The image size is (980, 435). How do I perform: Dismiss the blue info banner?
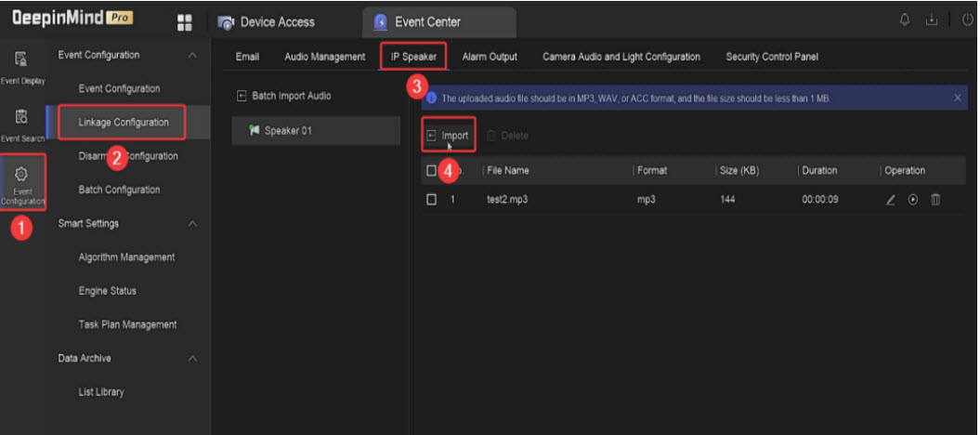click(958, 98)
